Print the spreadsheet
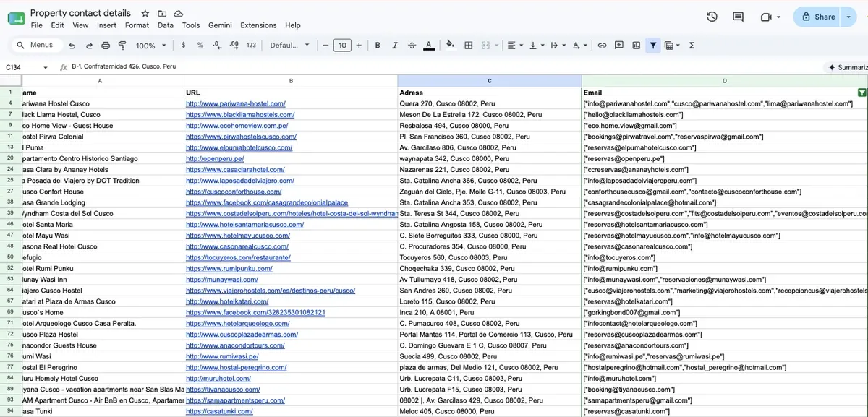This screenshot has height=417, width=868. tap(106, 46)
